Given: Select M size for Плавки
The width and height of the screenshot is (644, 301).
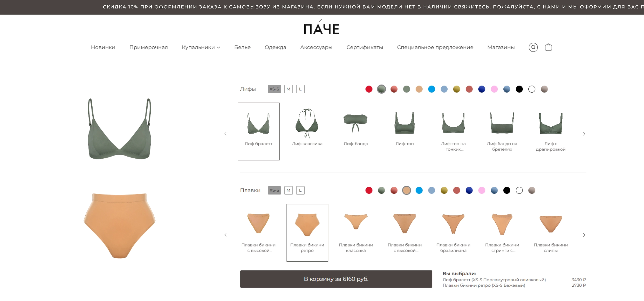Looking at the screenshot, I should tap(288, 190).
